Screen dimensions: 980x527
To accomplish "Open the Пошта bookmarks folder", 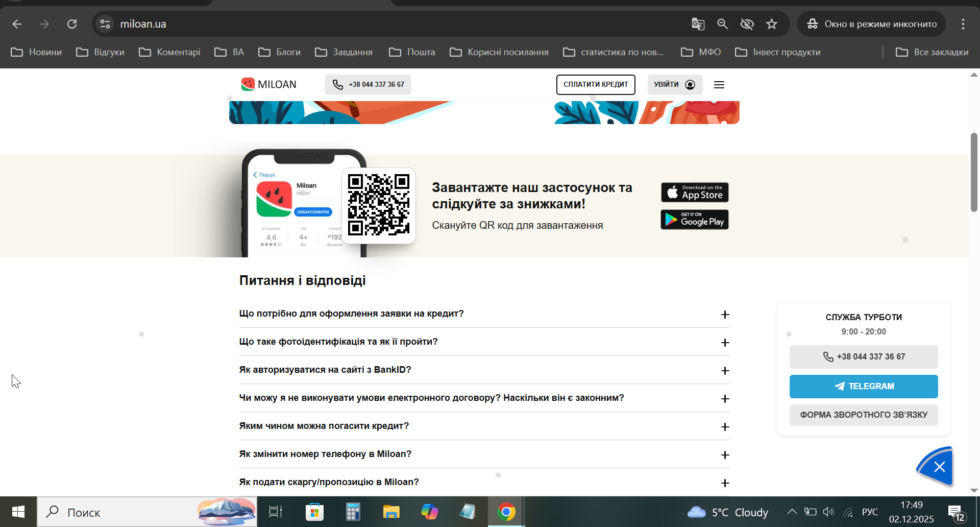I will coord(412,52).
